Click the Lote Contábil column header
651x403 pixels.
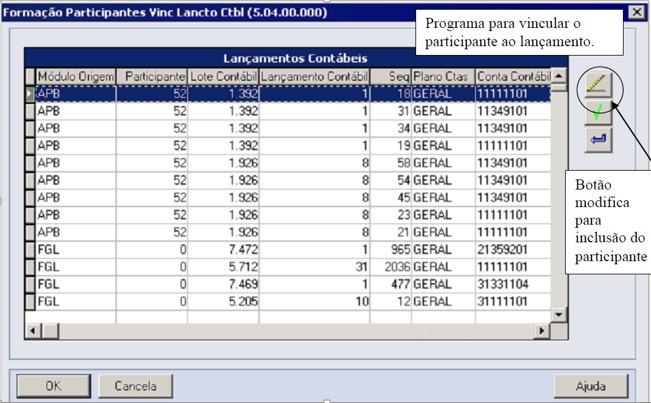click(x=223, y=76)
